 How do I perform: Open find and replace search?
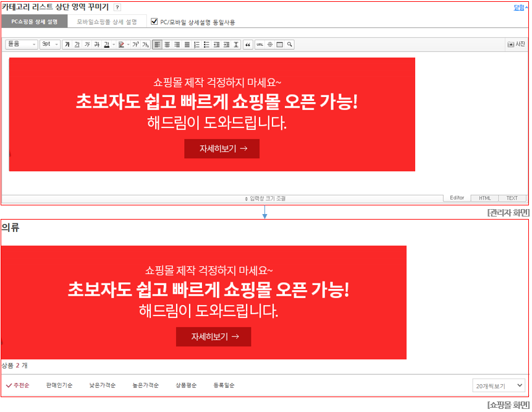(290, 45)
